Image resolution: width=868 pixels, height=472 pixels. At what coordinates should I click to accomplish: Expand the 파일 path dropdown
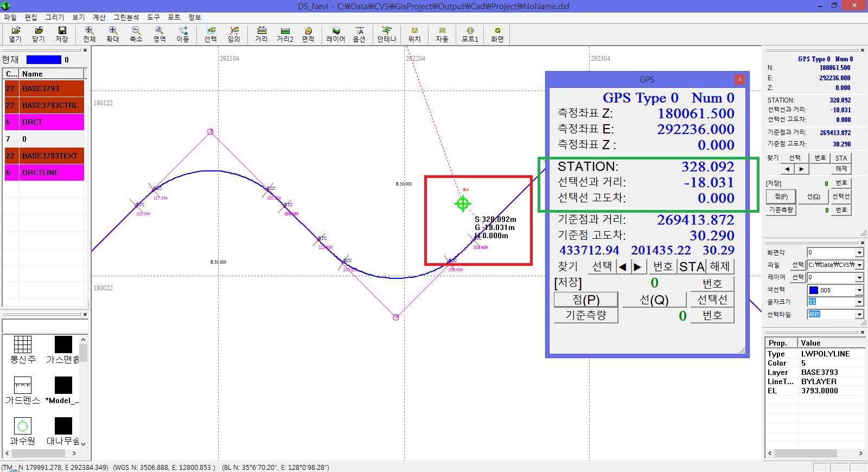pyautogui.click(x=859, y=265)
